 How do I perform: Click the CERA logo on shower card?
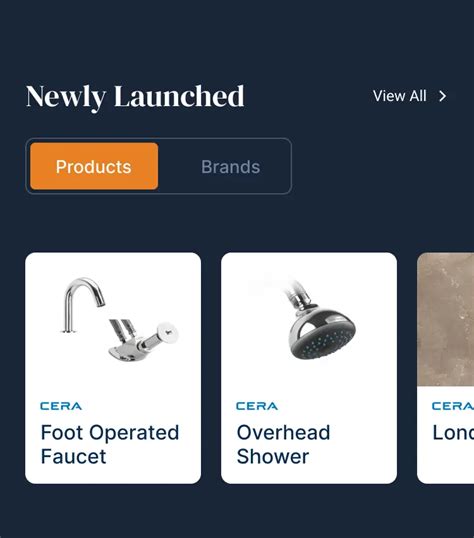tap(257, 406)
